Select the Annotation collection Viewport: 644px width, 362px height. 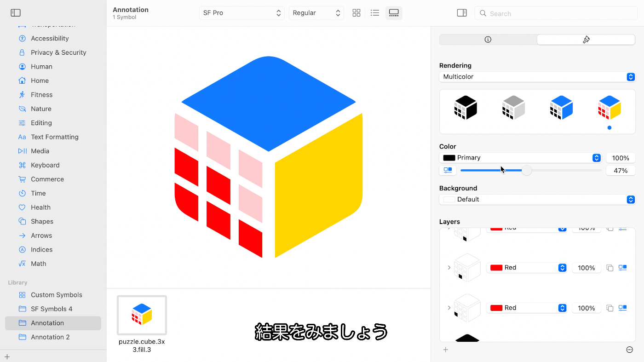pyautogui.click(x=53, y=323)
